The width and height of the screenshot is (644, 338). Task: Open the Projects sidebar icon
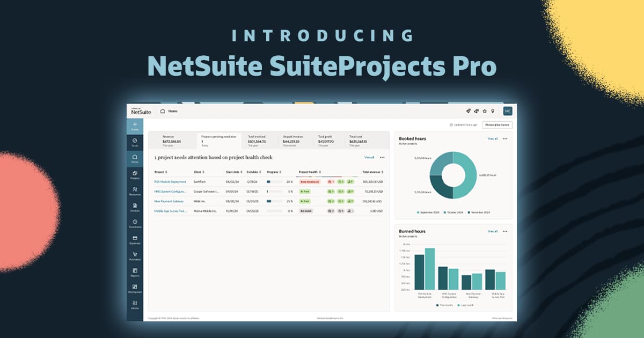(135, 173)
